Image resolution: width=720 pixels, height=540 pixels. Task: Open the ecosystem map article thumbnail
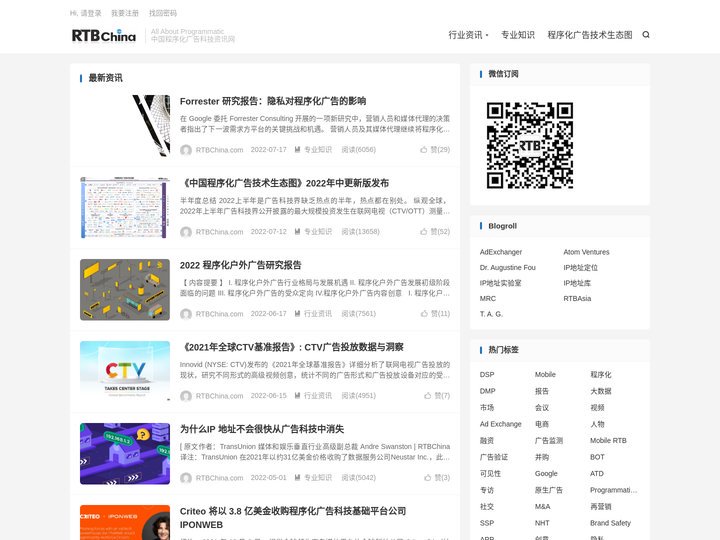[x=125, y=208]
